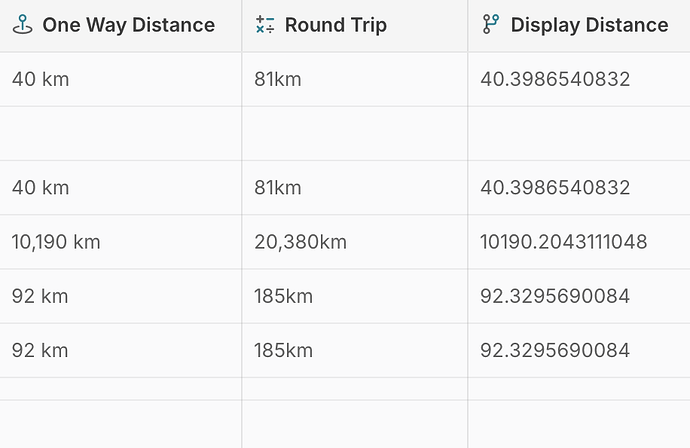
Task: Click the first 185km round trip cell
Action: (355, 296)
